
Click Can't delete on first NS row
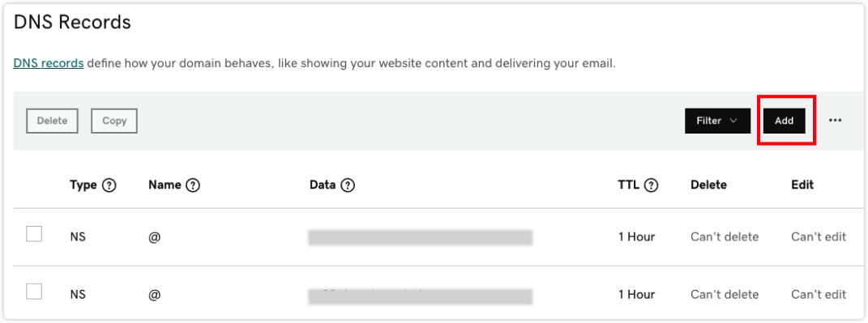point(724,236)
